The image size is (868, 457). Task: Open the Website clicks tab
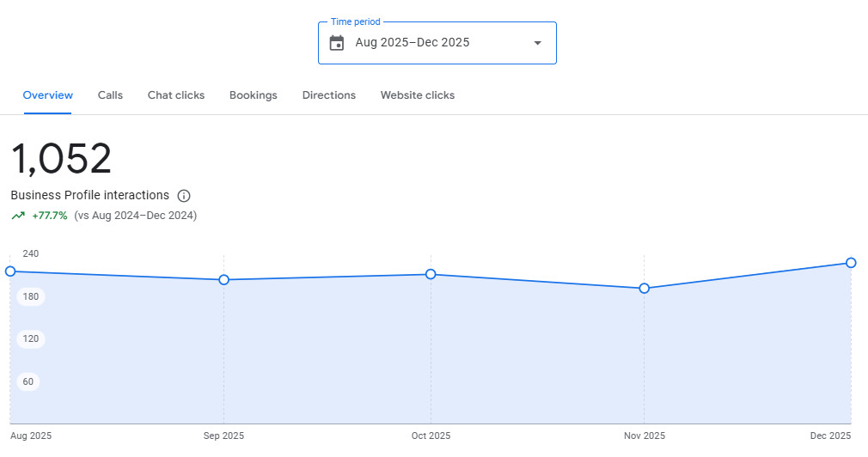pyautogui.click(x=418, y=95)
